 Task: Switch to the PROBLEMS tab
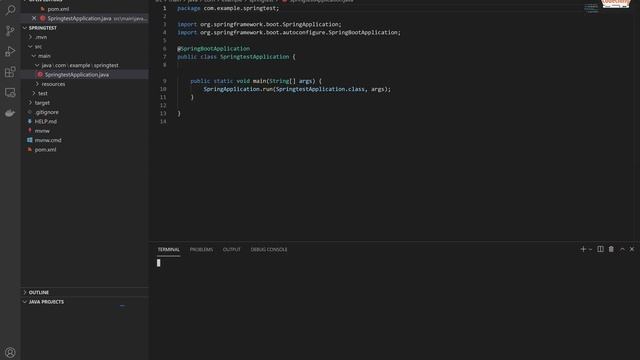(201, 249)
